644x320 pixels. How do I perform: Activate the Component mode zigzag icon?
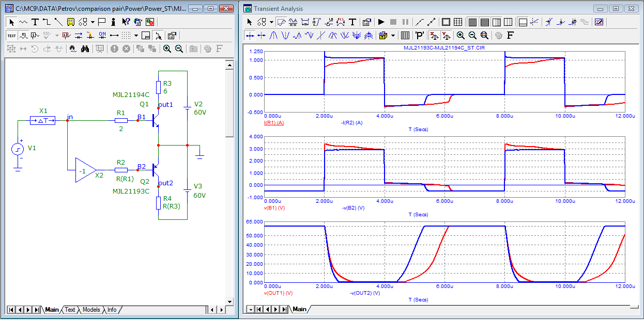coord(23,23)
